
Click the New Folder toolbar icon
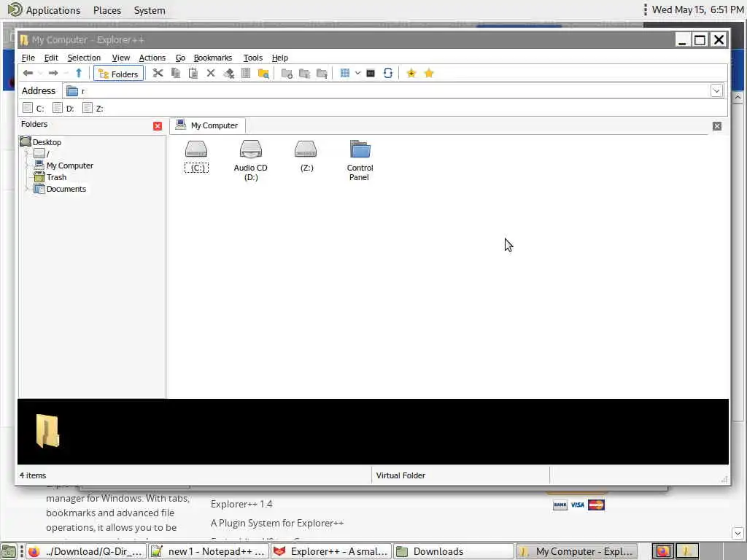(287, 73)
